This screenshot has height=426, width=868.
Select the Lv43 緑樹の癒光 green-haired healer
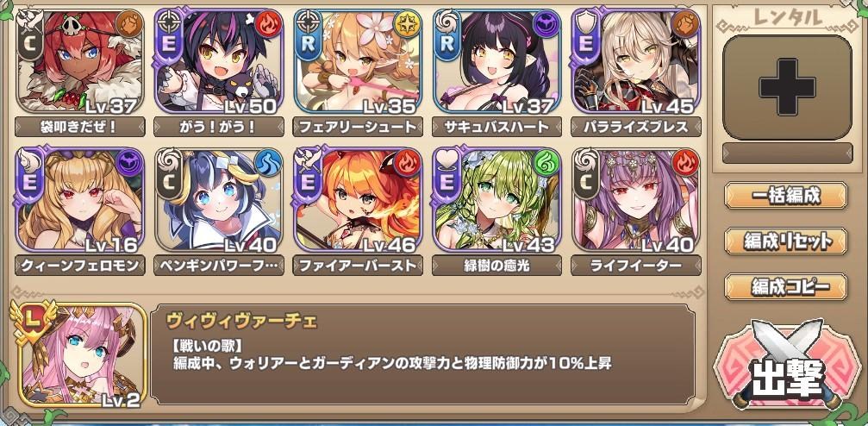pos(496,199)
